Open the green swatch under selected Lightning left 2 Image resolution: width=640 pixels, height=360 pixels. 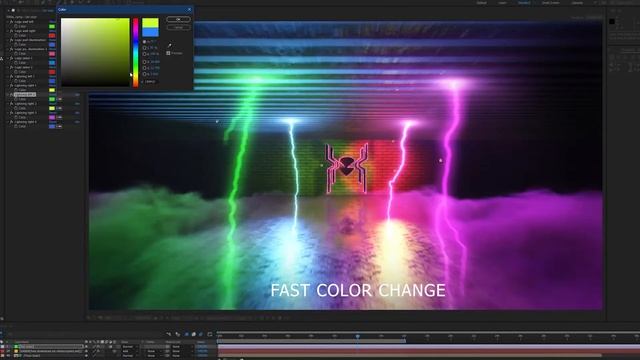click(x=52, y=99)
